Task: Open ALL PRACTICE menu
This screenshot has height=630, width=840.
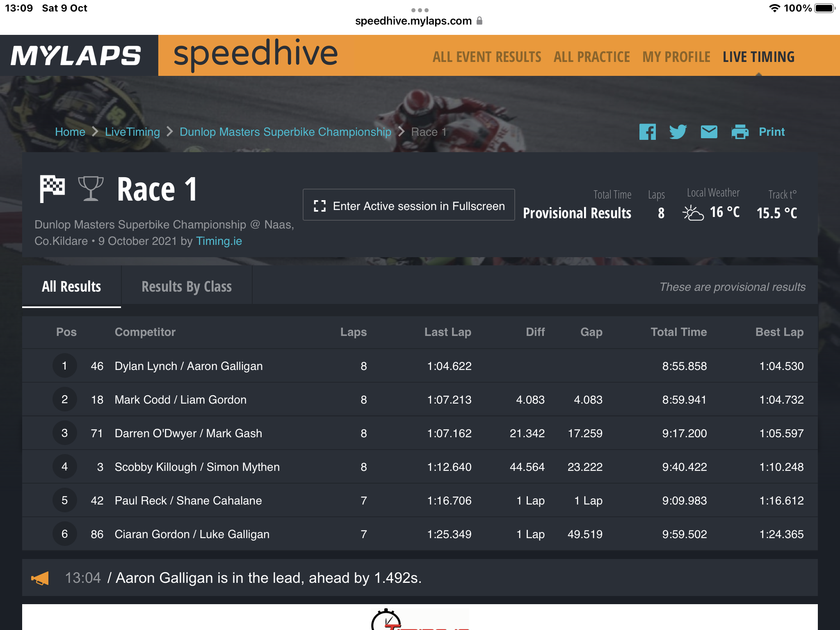Action: tap(591, 57)
